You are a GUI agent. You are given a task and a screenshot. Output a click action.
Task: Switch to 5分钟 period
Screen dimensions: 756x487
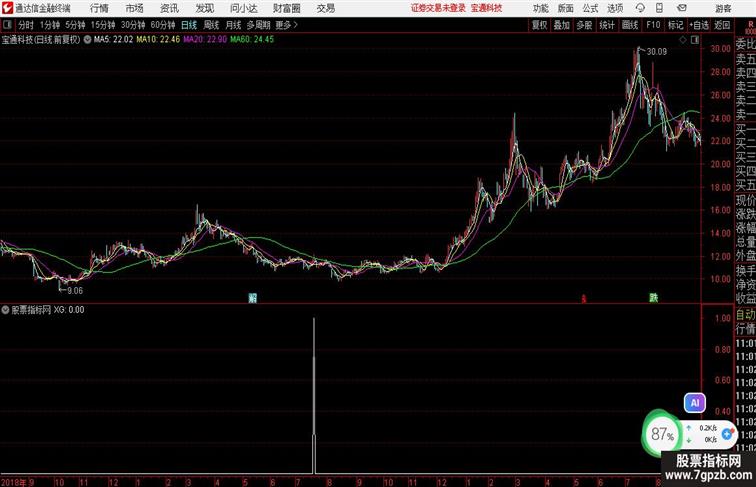(x=75, y=25)
